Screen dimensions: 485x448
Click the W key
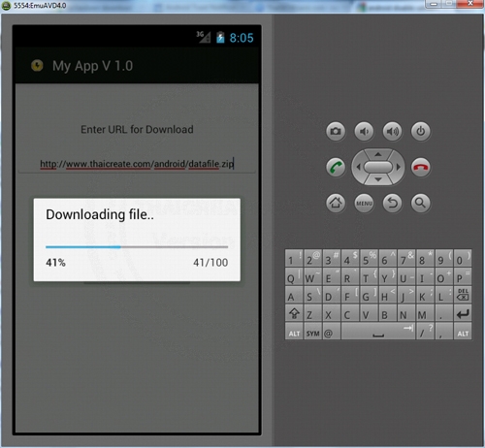pos(312,276)
